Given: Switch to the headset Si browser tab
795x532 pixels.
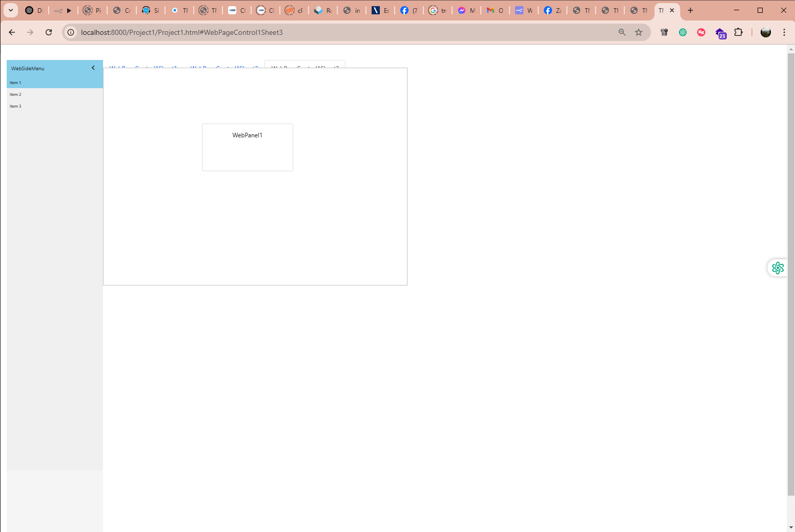Looking at the screenshot, I should [150, 10].
